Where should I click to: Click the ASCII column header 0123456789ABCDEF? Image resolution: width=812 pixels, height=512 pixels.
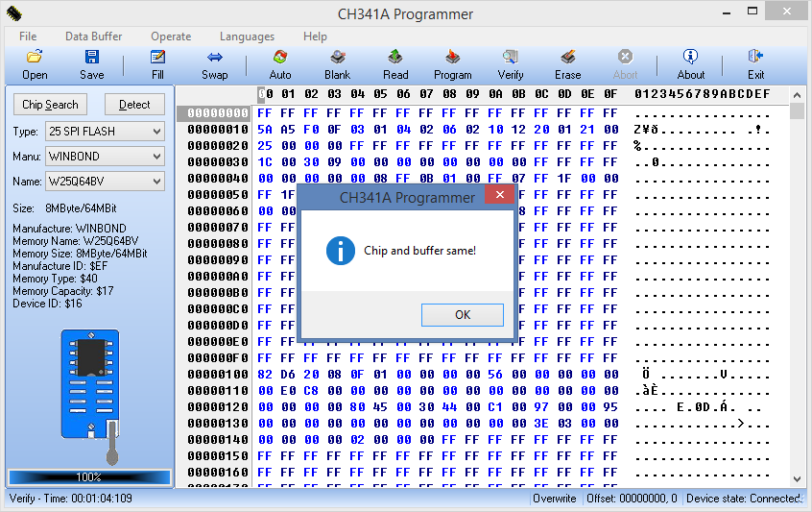(703, 94)
